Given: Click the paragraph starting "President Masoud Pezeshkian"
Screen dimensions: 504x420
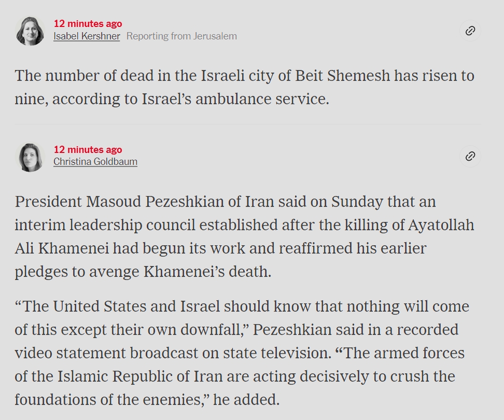Looking at the screenshot, I should tap(244, 236).
